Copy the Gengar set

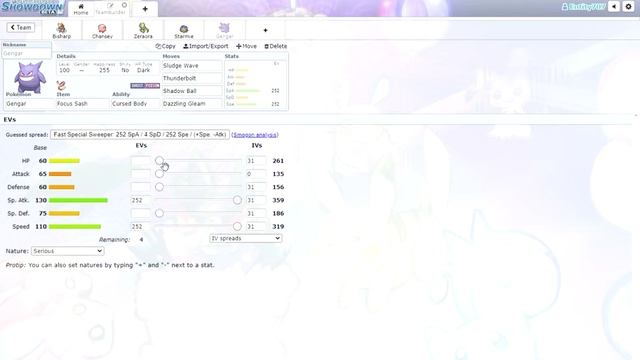point(165,46)
